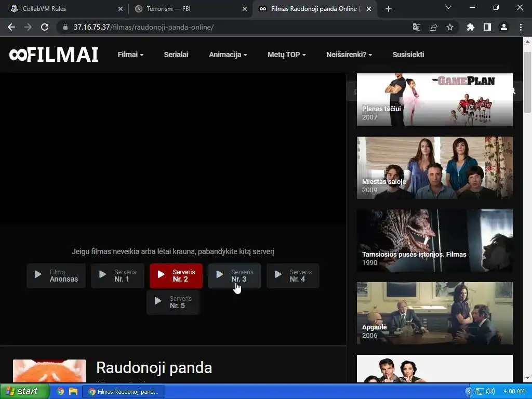This screenshot has width=532, height=399.
Task: Go back using browser back arrow
Action: point(11,27)
